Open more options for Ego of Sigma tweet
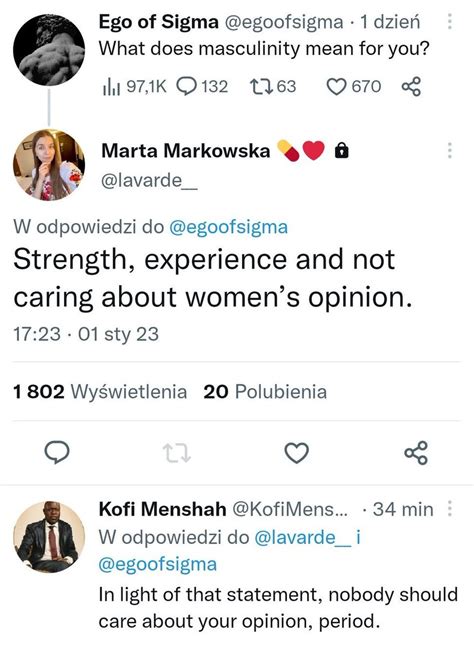The height and width of the screenshot is (647, 474). 450,21
